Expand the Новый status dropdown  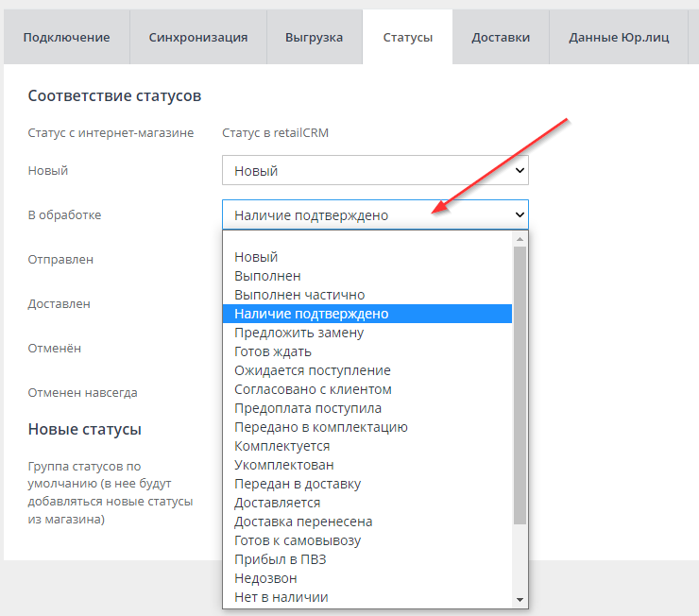[375, 171]
